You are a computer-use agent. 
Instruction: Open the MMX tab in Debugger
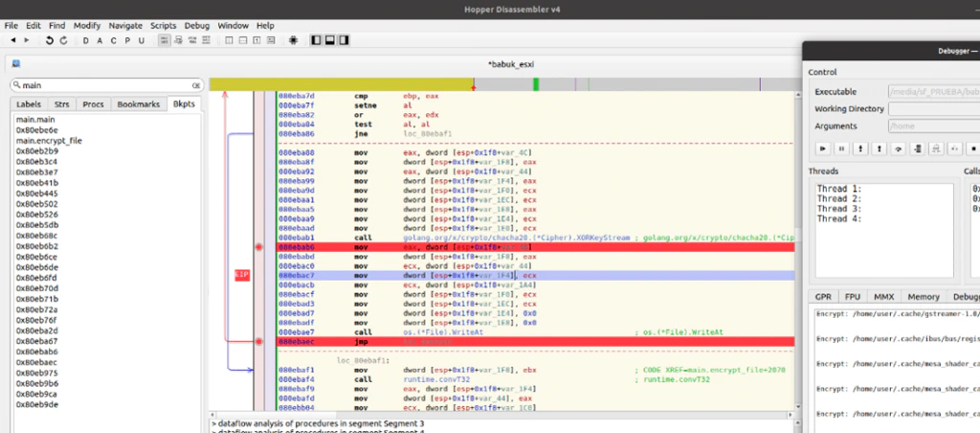[883, 297]
